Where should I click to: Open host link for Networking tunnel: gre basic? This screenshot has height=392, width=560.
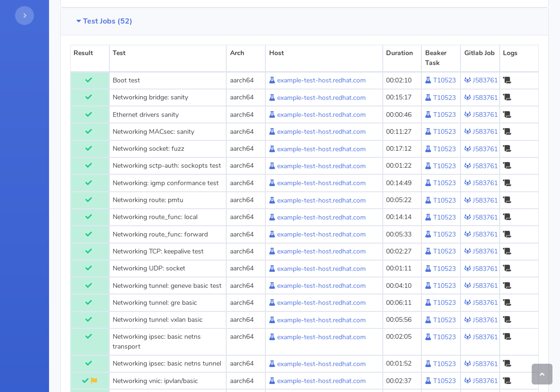(321, 303)
